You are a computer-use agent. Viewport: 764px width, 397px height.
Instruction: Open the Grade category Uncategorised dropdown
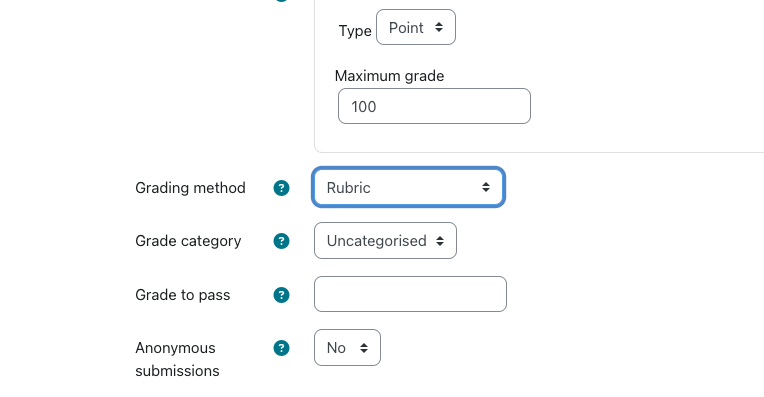(385, 241)
